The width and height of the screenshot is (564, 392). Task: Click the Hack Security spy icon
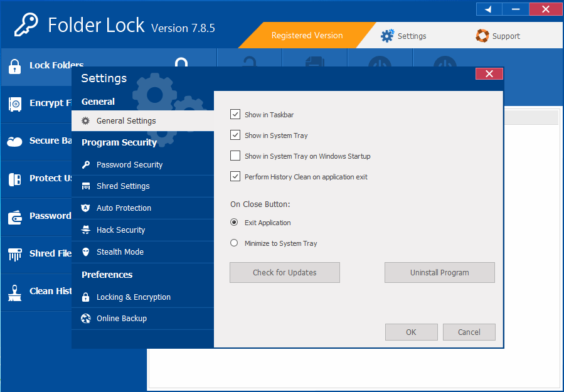pos(86,230)
